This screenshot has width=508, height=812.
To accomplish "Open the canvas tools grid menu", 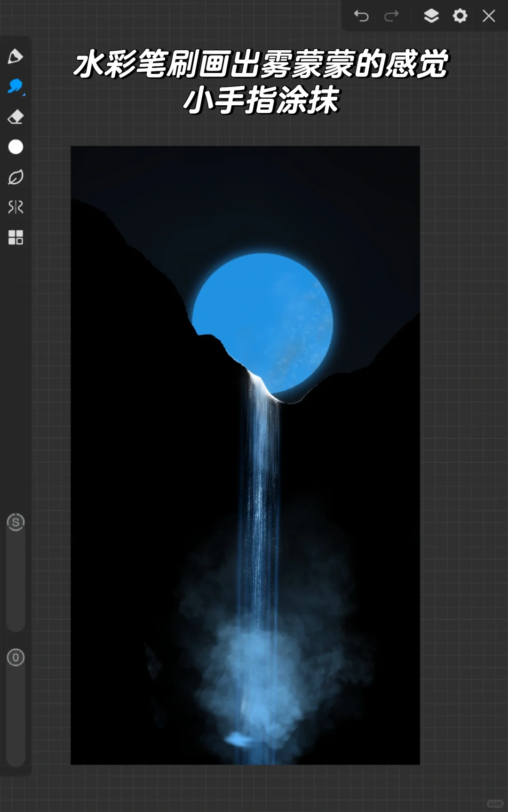I will pos(16,237).
